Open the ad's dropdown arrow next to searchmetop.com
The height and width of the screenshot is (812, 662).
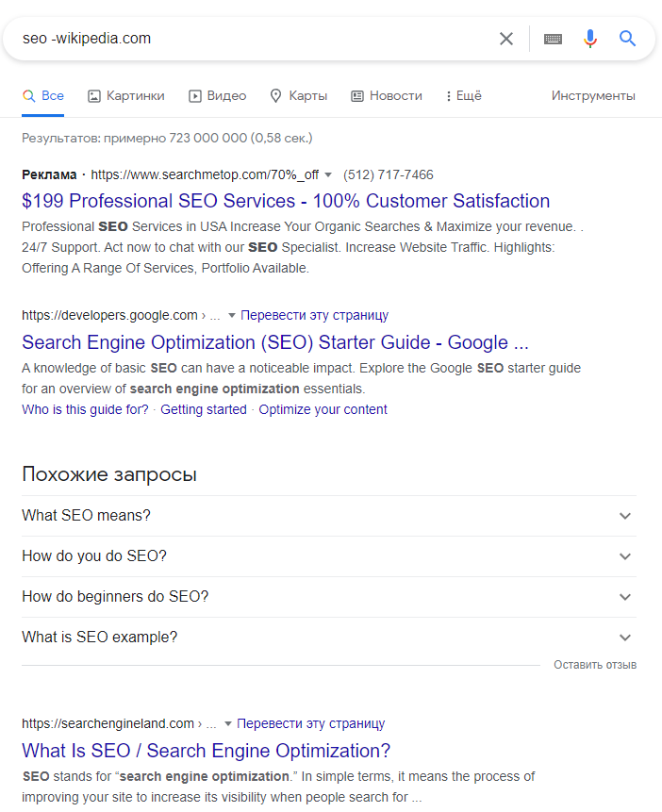(328, 175)
